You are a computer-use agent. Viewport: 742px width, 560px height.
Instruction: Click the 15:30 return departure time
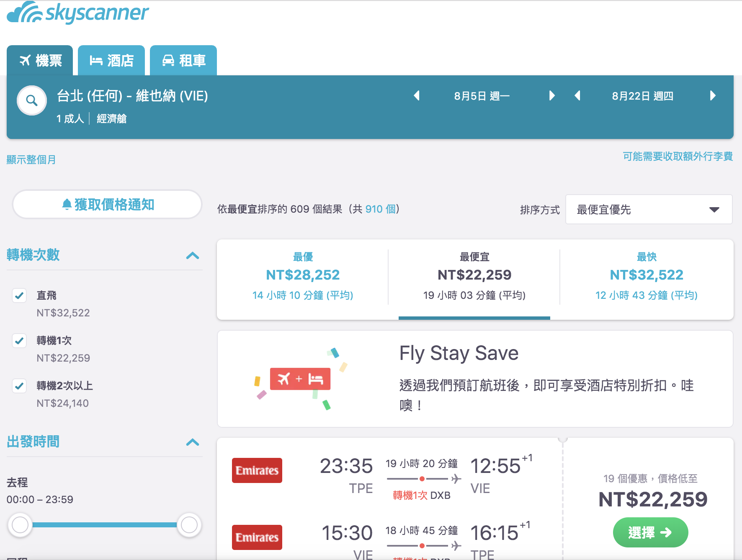click(347, 533)
